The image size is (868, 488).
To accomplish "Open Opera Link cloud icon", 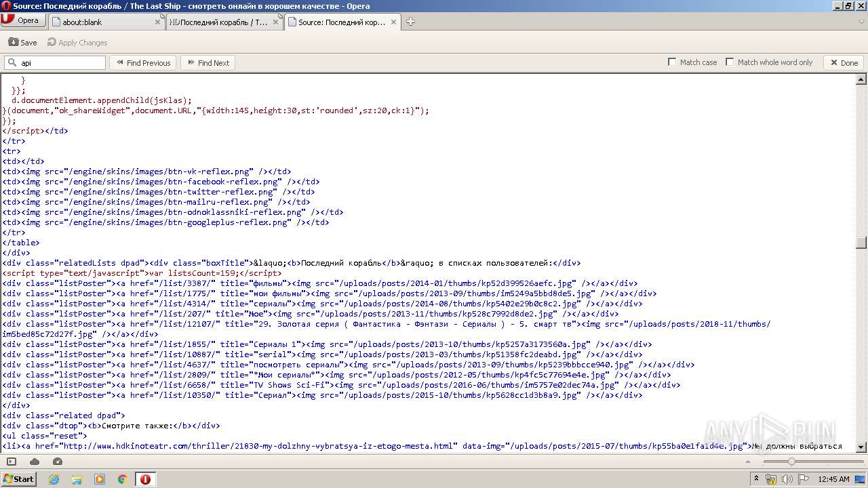I will point(35,462).
